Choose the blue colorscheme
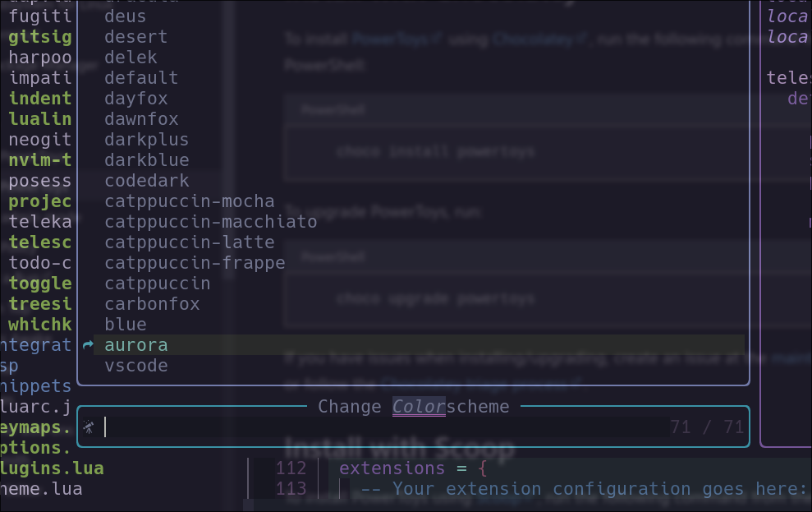 126,325
